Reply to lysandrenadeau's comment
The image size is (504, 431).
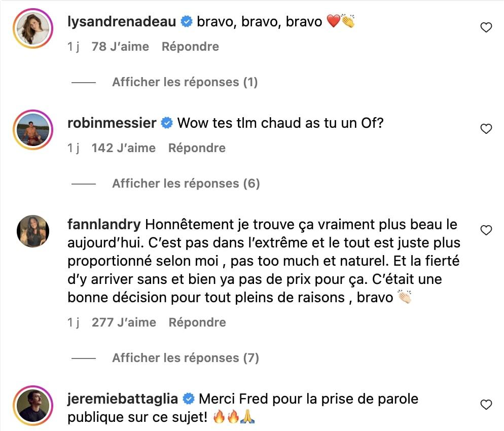(x=190, y=47)
